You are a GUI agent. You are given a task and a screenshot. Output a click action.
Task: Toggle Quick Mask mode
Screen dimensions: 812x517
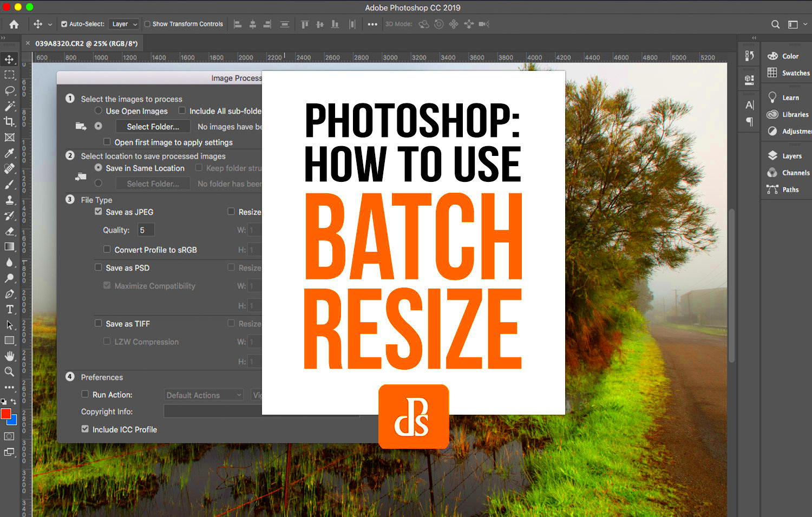pos(9,436)
